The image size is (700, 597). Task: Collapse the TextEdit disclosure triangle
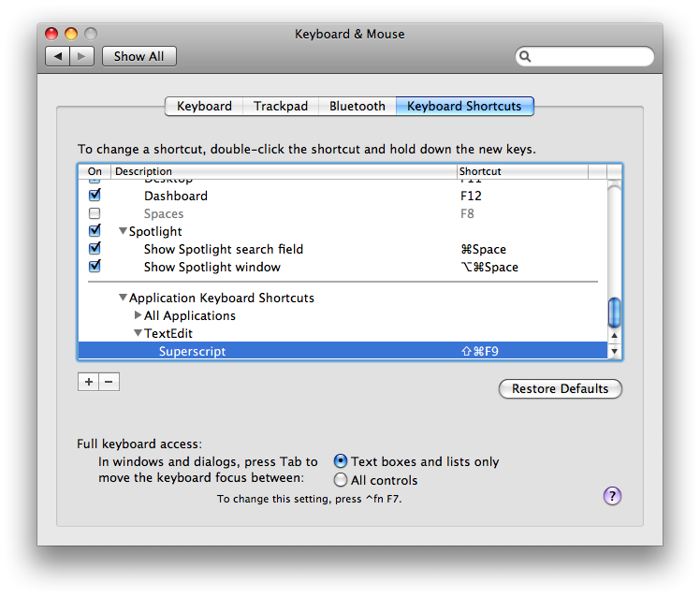(x=138, y=333)
